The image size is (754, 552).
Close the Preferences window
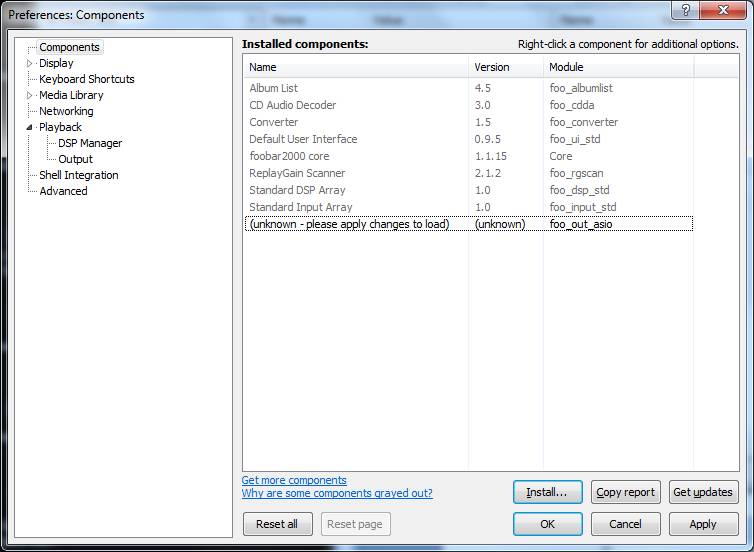[723, 10]
